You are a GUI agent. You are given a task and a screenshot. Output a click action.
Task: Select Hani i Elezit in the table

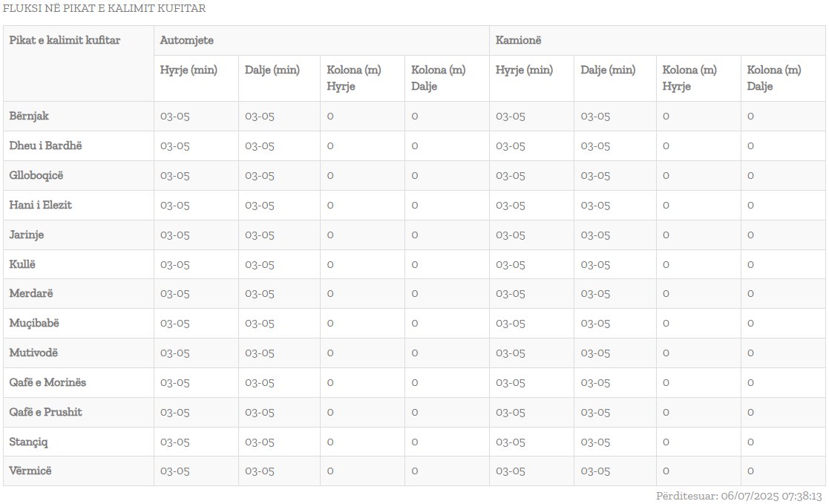[41, 205]
